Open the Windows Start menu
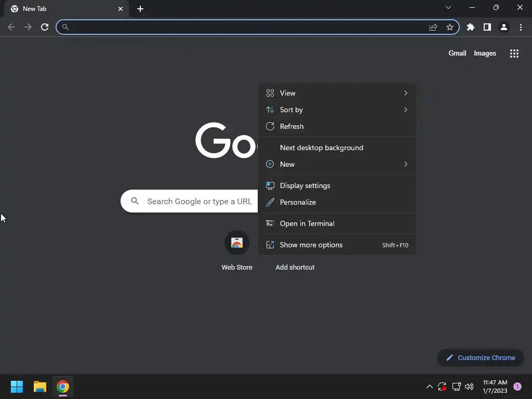 pyautogui.click(x=17, y=387)
